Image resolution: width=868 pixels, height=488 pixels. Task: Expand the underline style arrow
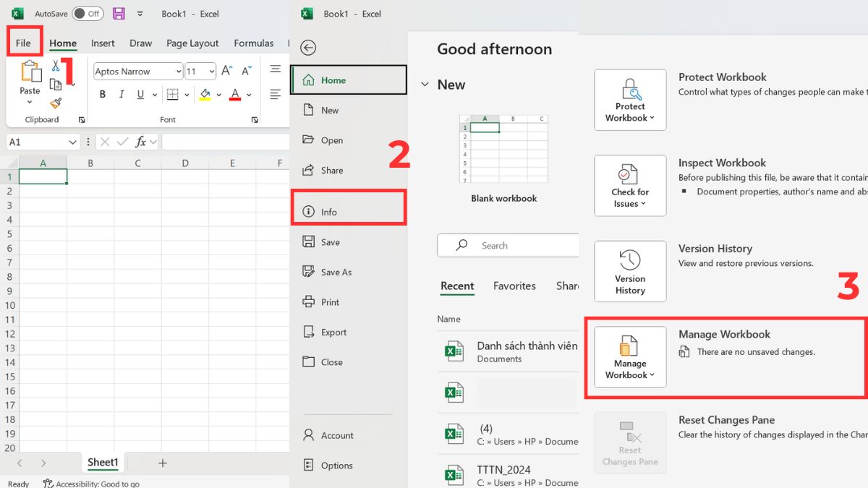point(155,95)
